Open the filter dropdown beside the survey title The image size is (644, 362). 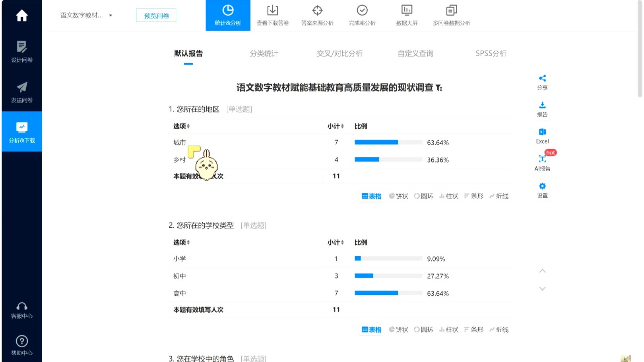pyautogui.click(x=439, y=88)
